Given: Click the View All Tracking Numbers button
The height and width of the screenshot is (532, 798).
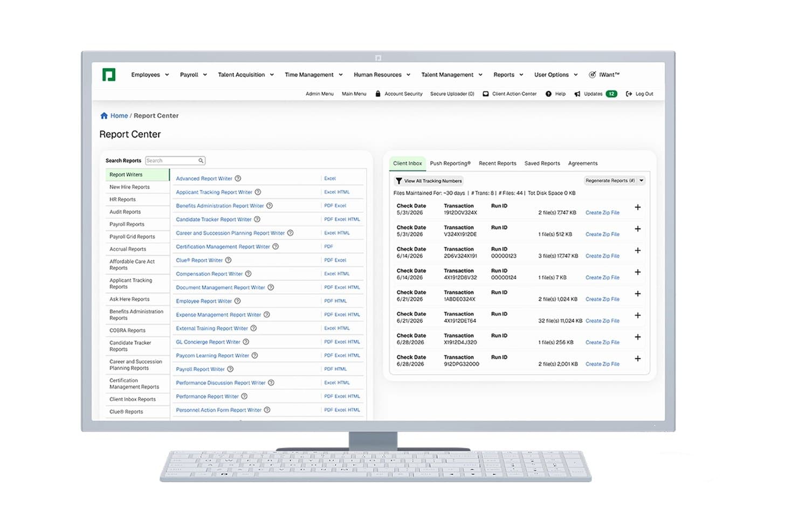Looking at the screenshot, I should [x=429, y=181].
